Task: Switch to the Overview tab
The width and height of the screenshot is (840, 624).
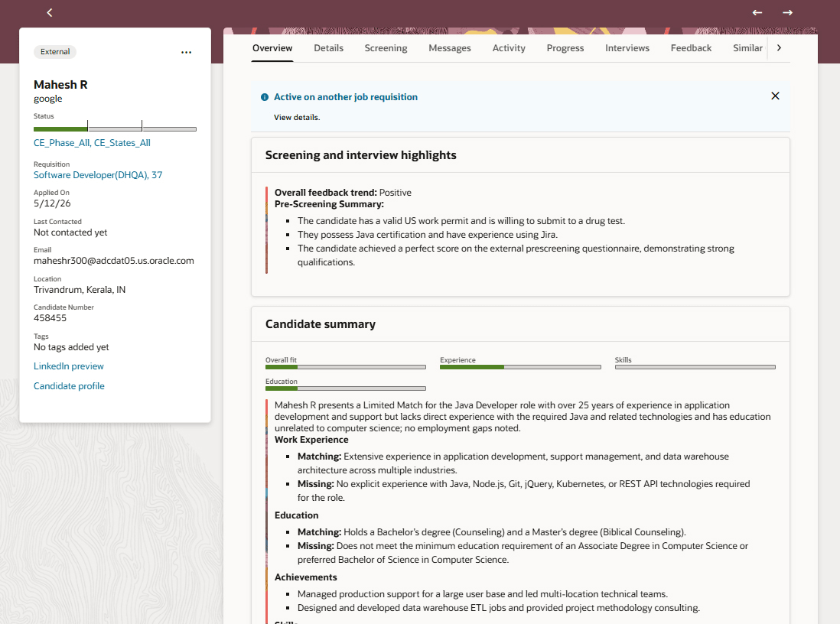Action: 272,48
